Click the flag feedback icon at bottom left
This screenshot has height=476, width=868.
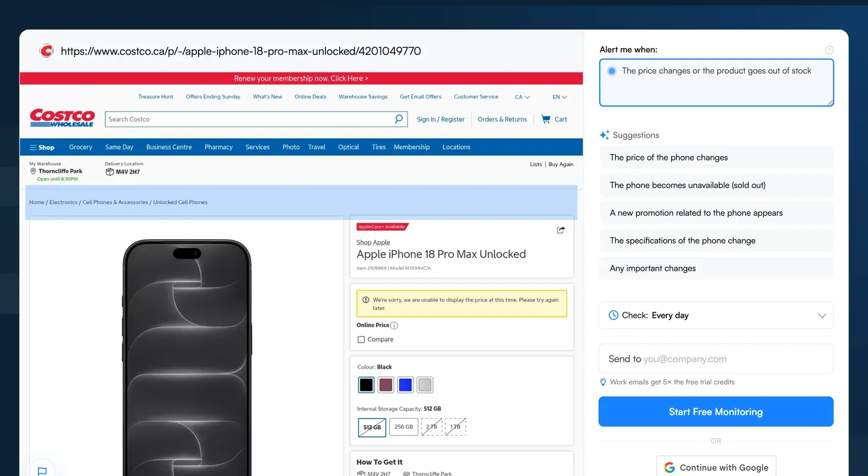[42, 471]
